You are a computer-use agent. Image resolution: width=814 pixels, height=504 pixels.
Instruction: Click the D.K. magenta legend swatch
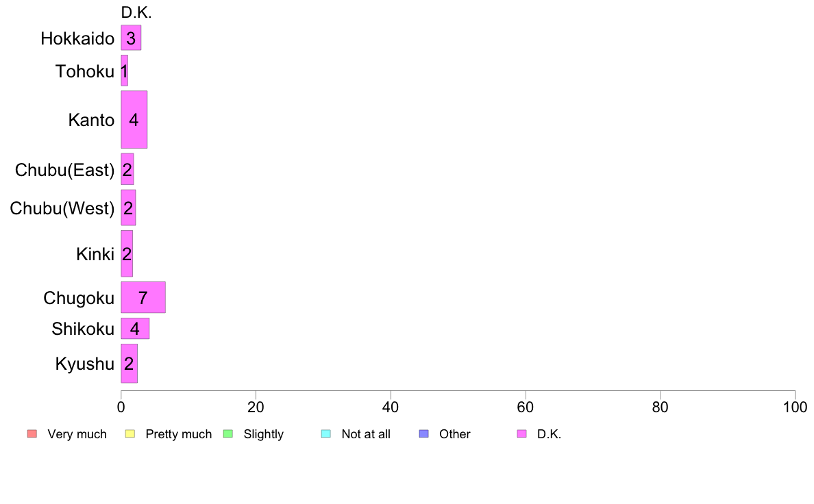pyautogui.click(x=521, y=434)
